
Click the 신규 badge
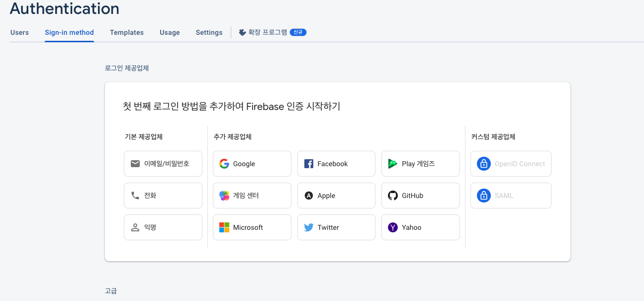298,32
